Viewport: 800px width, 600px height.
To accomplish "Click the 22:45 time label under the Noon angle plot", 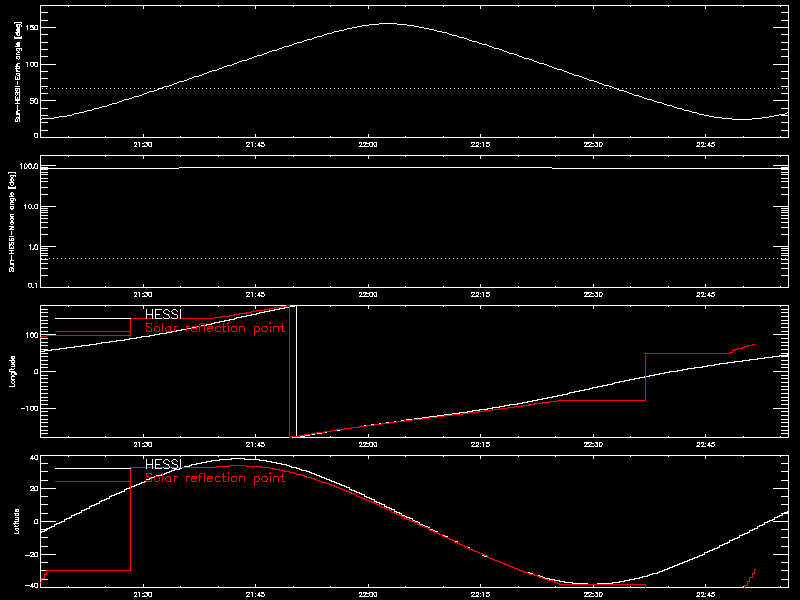I will (x=705, y=295).
